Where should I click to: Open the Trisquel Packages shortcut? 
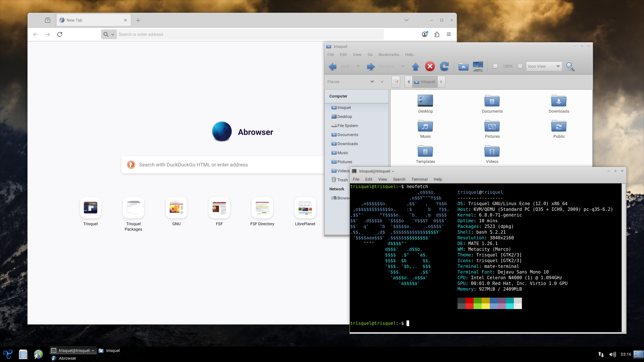click(x=133, y=208)
